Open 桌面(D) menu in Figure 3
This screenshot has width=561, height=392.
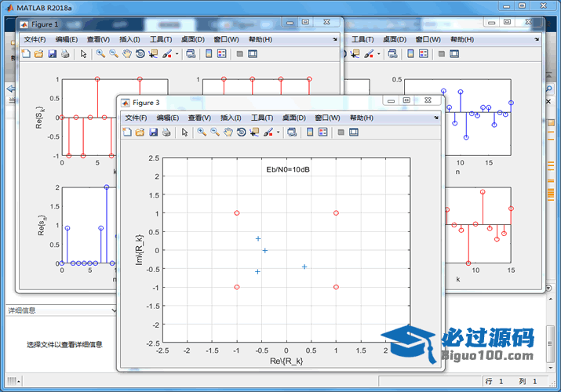pos(294,118)
